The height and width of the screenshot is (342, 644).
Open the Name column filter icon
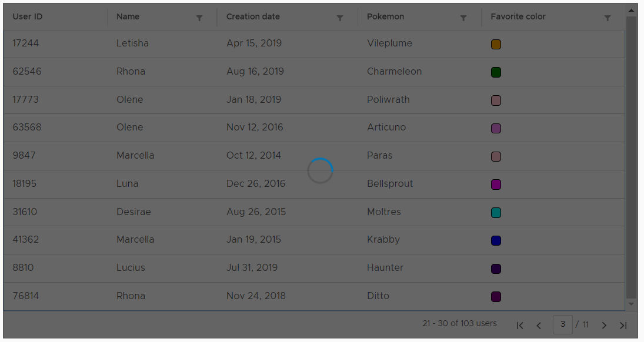[199, 18]
